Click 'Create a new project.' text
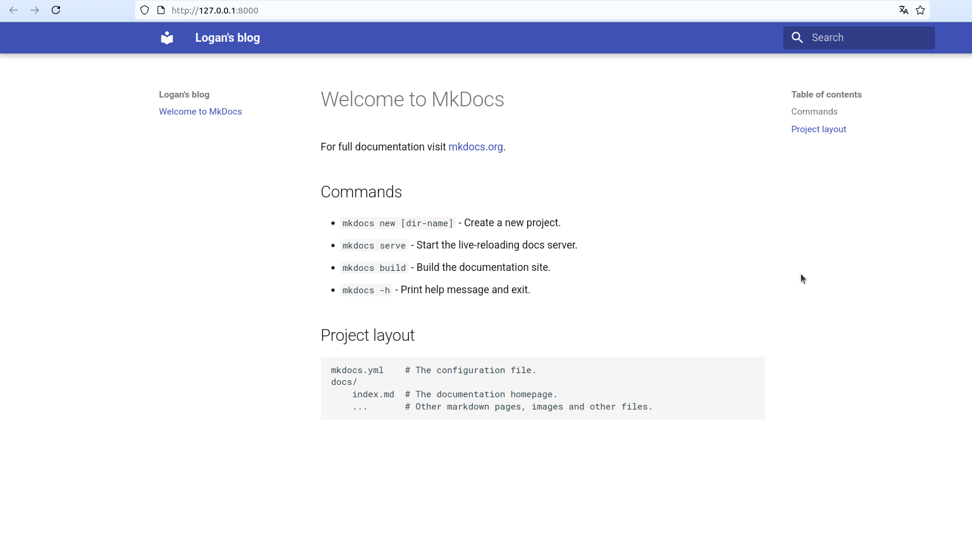The width and height of the screenshot is (972, 560). [512, 223]
